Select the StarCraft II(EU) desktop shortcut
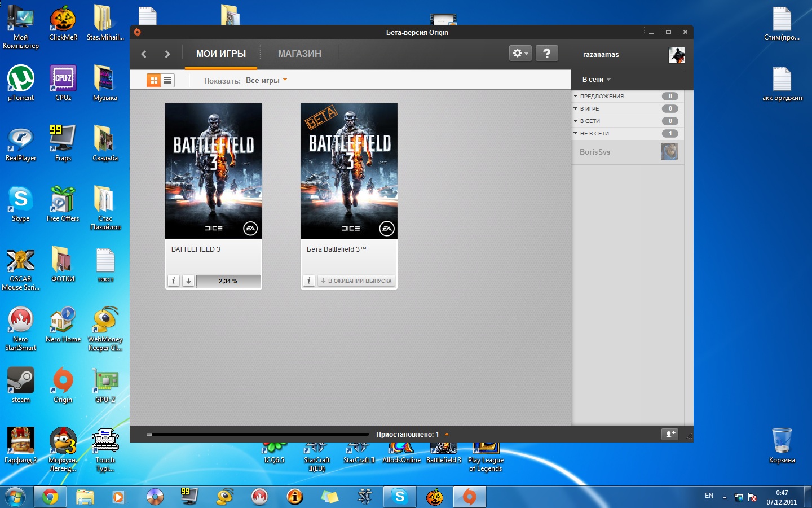The height and width of the screenshot is (508, 812). (316, 458)
